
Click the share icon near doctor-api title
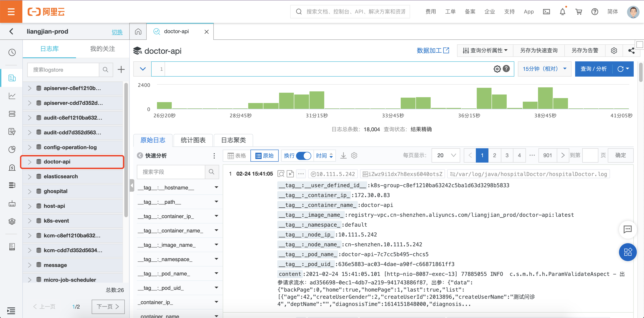pos(631,51)
